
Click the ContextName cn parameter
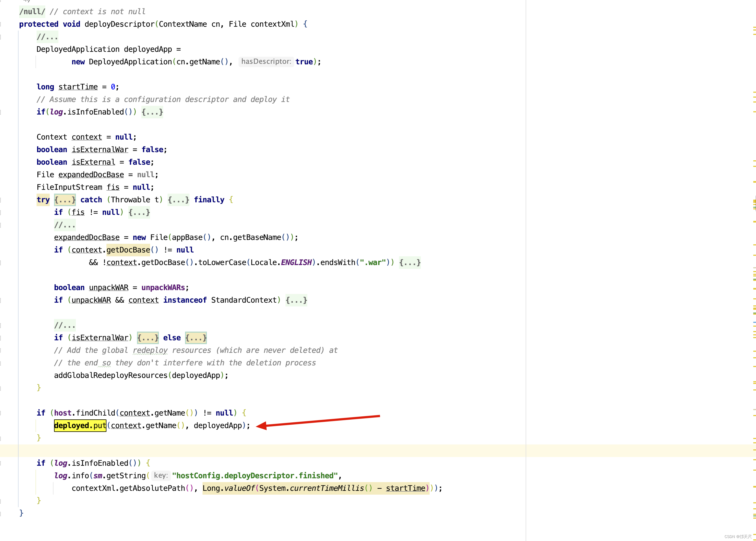pyautogui.click(x=189, y=24)
